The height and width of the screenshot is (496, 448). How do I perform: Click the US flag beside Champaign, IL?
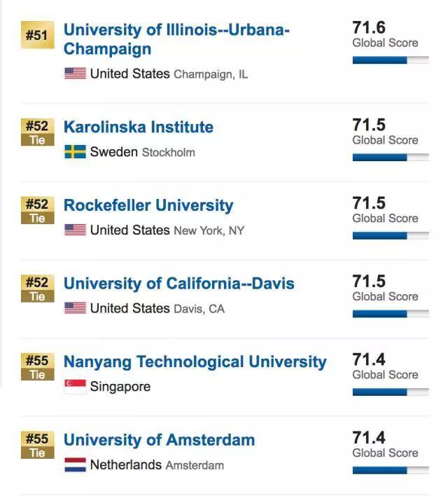pyautogui.click(x=75, y=74)
